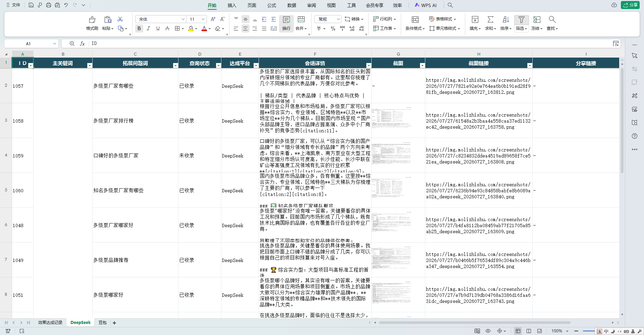Click the Undo arrow icon
Screen dimensions: 644x335
66,5
